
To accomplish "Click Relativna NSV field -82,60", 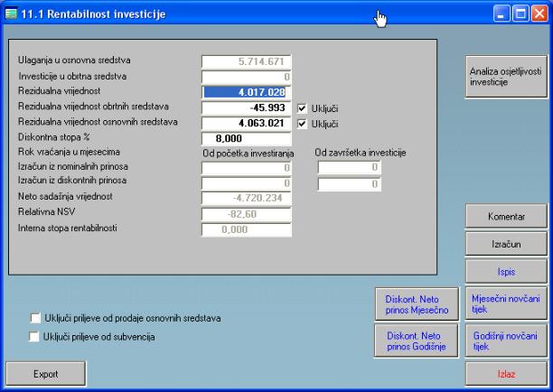I will click(x=246, y=214).
